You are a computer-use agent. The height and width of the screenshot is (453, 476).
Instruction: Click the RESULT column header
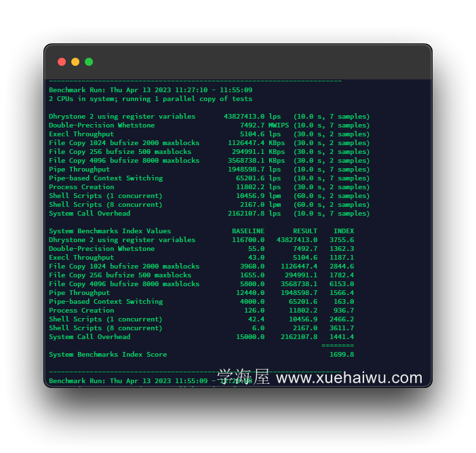pyautogui.click(x=305, y=231)
